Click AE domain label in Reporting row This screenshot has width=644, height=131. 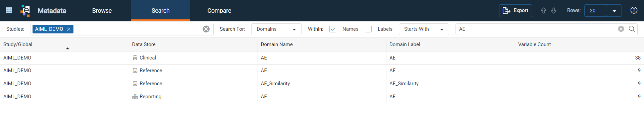[x=392, y=97]
